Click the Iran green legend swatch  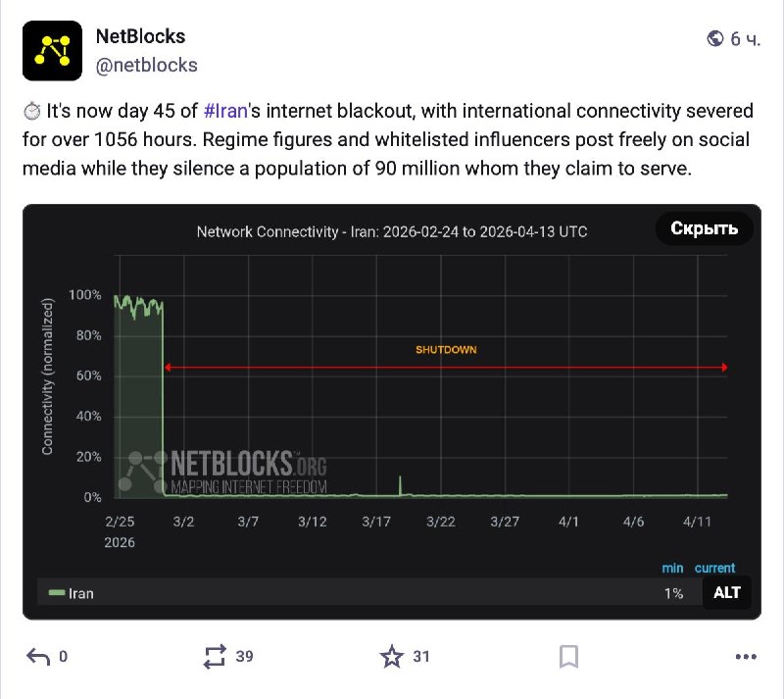(x=57, y=593)
